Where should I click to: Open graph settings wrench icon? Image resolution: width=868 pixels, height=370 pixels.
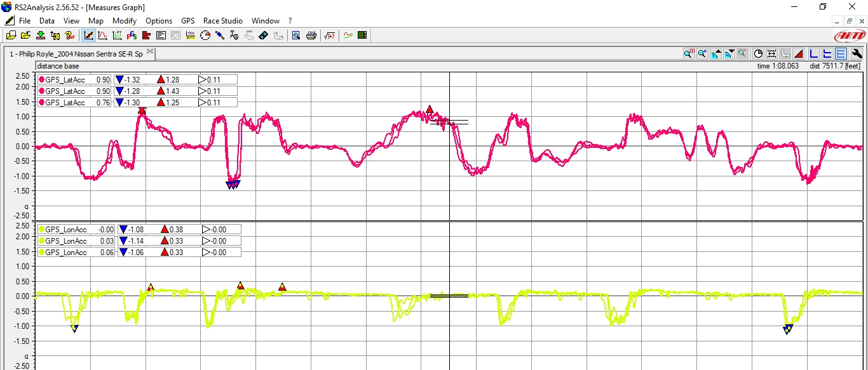tap(857, 53)
